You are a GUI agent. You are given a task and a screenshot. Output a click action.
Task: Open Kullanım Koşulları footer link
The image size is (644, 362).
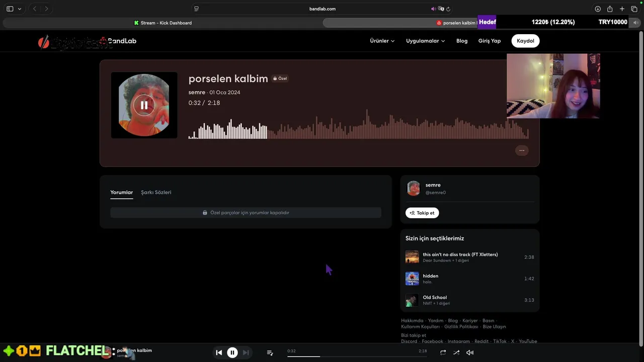pyautogui.click(x=420, y=327)
